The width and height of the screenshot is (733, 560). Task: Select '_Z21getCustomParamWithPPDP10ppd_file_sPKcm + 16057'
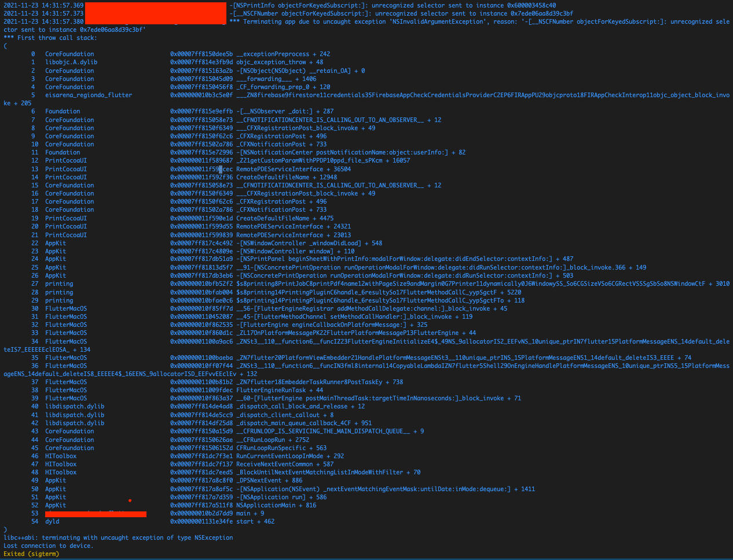click(323, 160)
